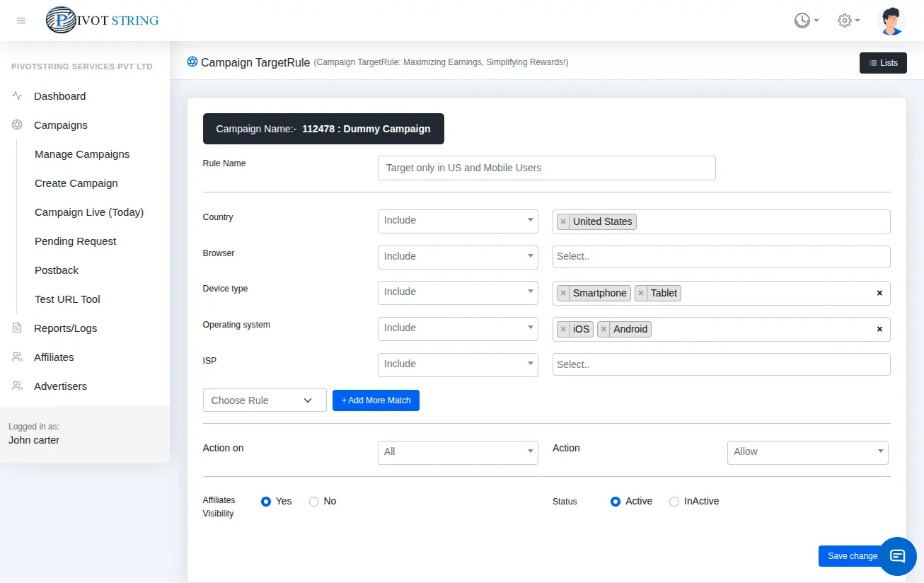The width and height of the screenshot is (924, 583).
Task: Click the John carter username text
Action: (34, 440)
